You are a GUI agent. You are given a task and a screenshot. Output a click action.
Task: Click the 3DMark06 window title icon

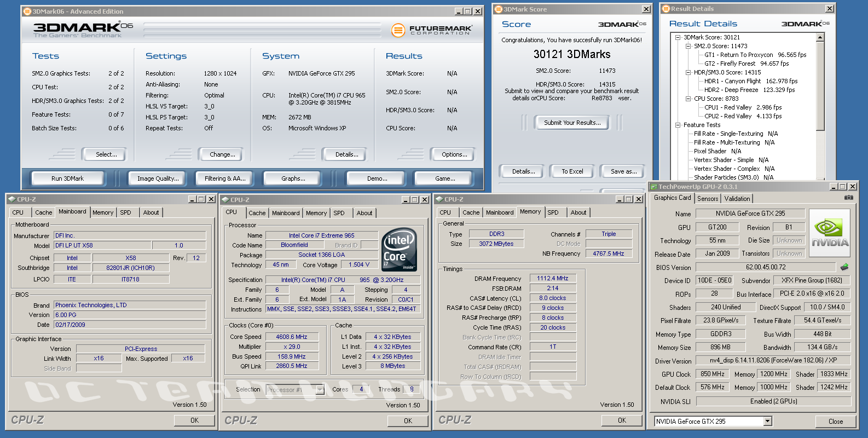[27, 11]
